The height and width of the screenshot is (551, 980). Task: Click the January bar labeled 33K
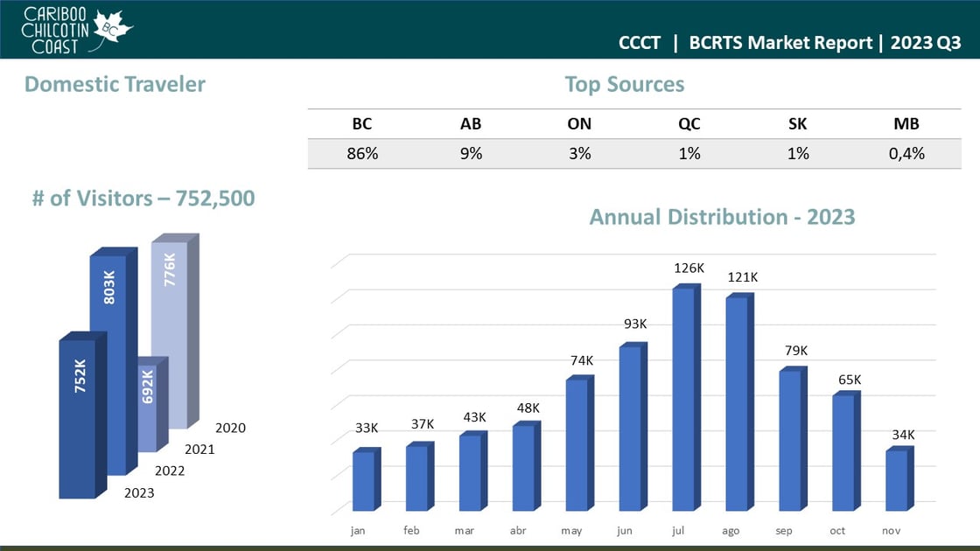click(363, 480)
